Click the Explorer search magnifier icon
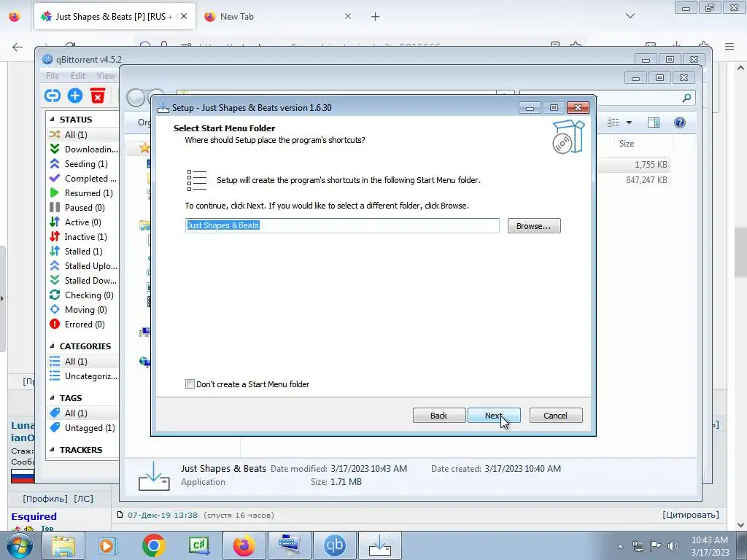 click(686, 98)
